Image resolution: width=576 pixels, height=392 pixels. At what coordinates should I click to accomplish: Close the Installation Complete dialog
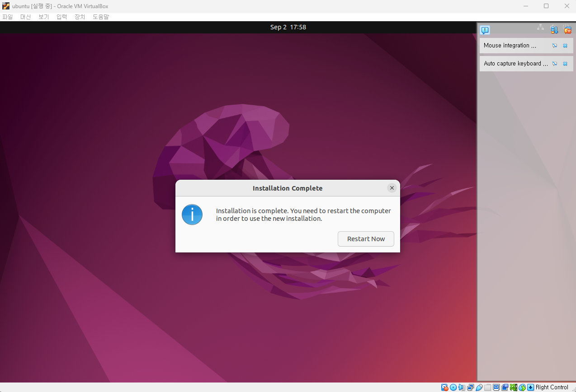(x=392, y=188)
